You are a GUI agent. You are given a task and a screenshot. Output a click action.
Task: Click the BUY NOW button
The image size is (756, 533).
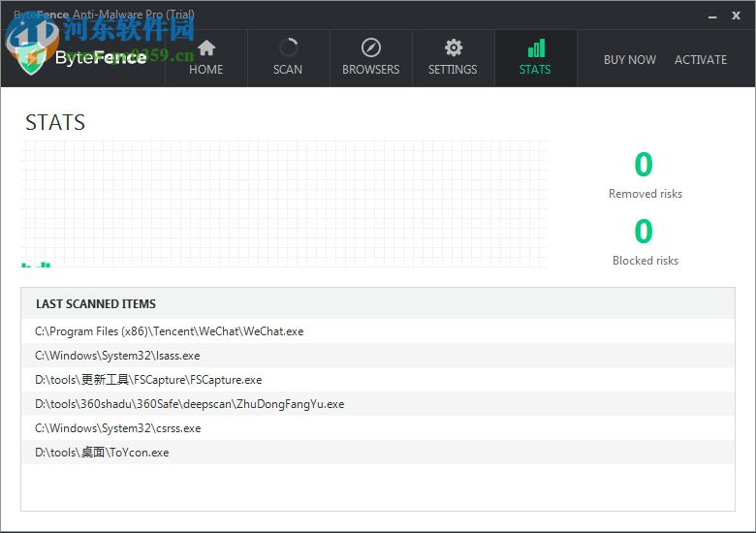click(630, 60)
